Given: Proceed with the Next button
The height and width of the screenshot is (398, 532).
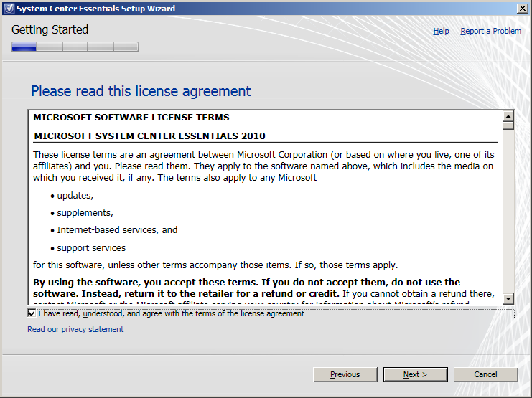Looking at the screenshot, I should [415, 374].
